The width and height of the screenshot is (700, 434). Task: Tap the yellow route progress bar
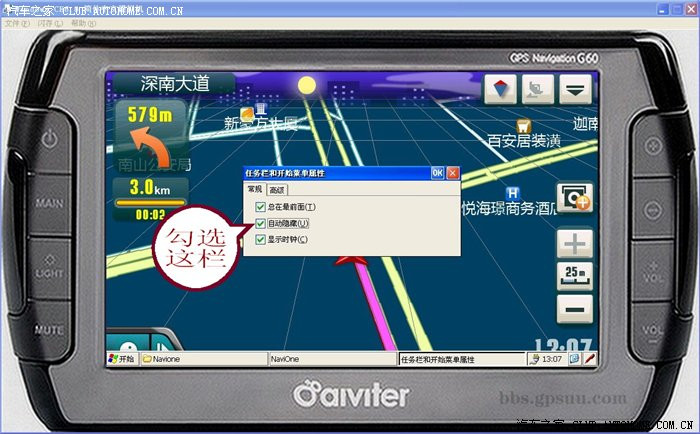click(x=150, y=203)
